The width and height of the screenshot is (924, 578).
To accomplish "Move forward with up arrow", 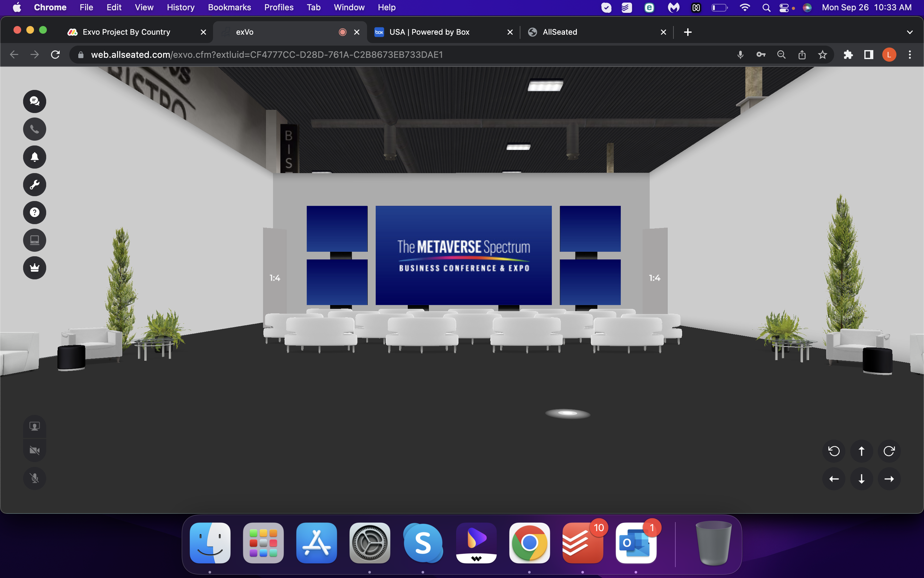I will (861, 451).
